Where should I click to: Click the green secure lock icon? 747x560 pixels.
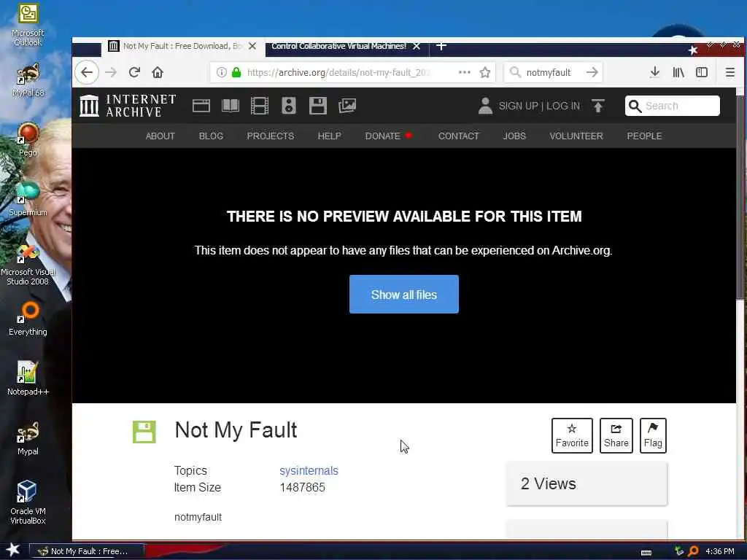click(x=236, y=72)
